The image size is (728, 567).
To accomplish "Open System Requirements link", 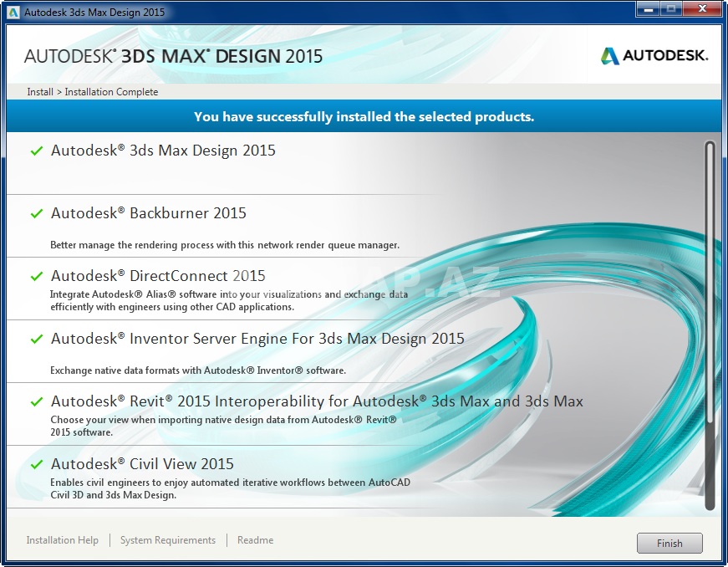I will (x=168, y=540).
